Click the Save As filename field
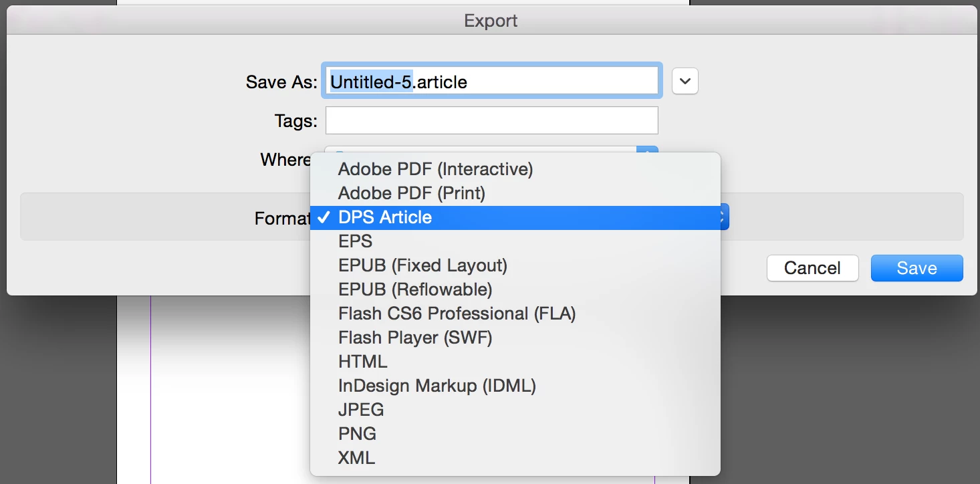 tap(492, 82)
